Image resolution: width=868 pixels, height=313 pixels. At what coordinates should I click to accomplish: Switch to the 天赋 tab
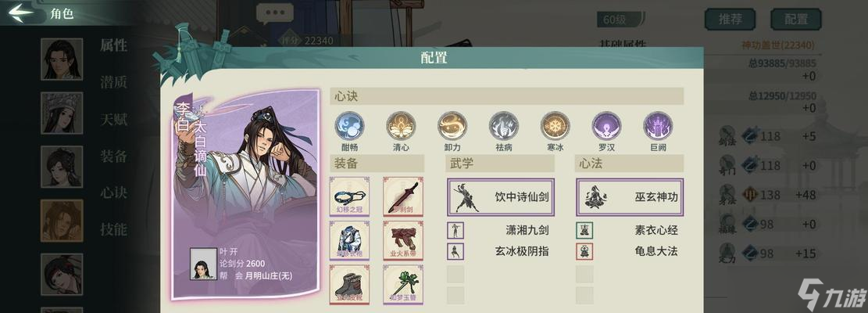pos(113,119)
